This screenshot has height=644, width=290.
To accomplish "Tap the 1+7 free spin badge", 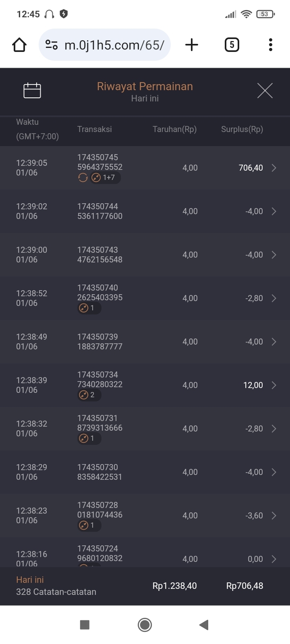I will 105,178.
